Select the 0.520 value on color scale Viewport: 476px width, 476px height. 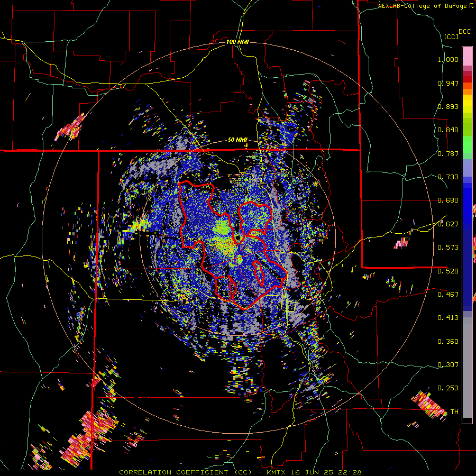click(448, 271)
